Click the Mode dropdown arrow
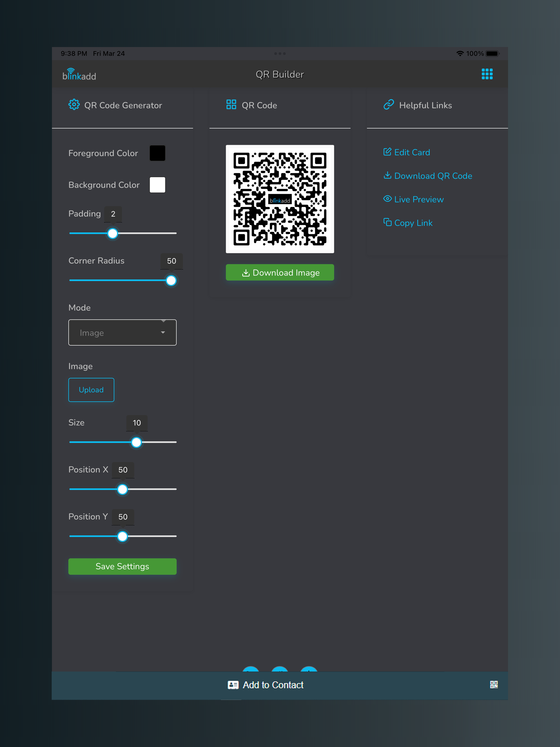The height and width of the screenshot is (747, 560). click(163, 333)
